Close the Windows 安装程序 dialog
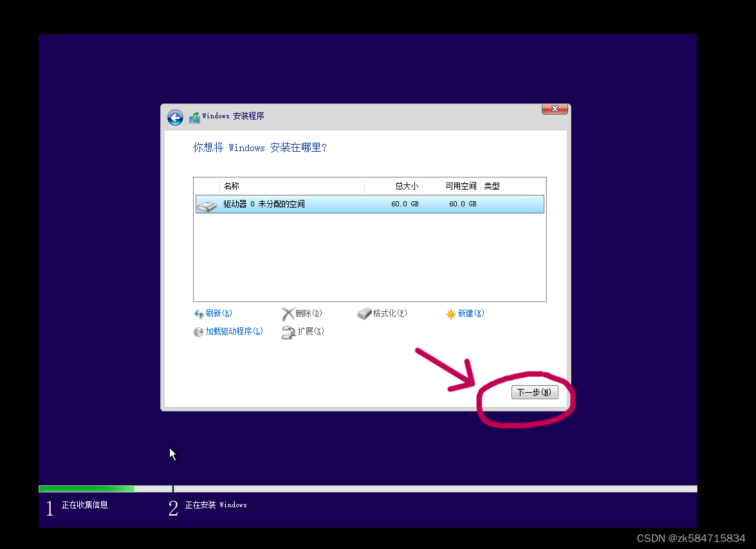 [555, 109]
